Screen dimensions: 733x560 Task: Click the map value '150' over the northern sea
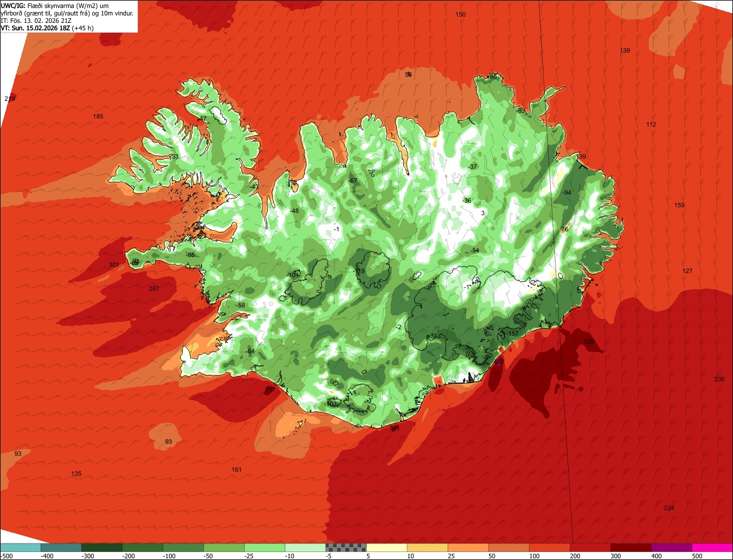pyautogui.click(x=460, y=14)
